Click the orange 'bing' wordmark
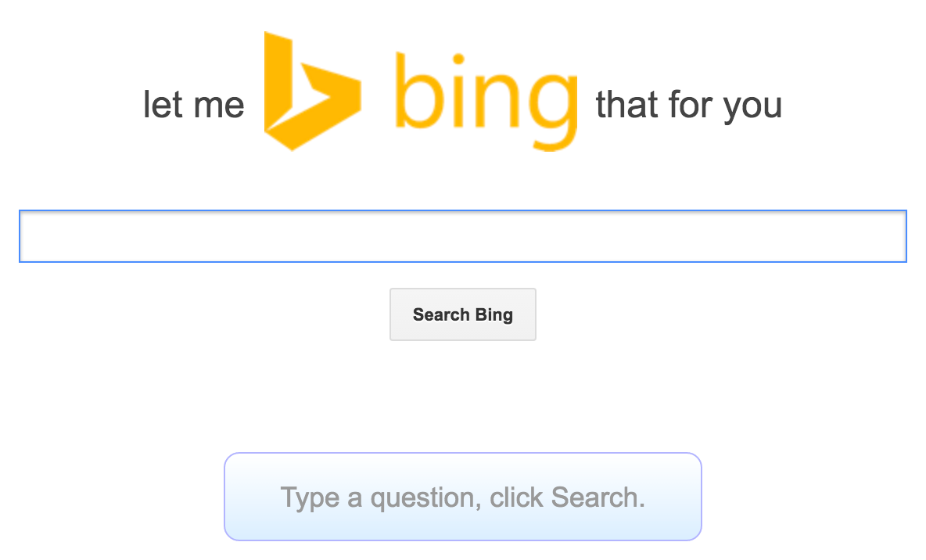 486,101
